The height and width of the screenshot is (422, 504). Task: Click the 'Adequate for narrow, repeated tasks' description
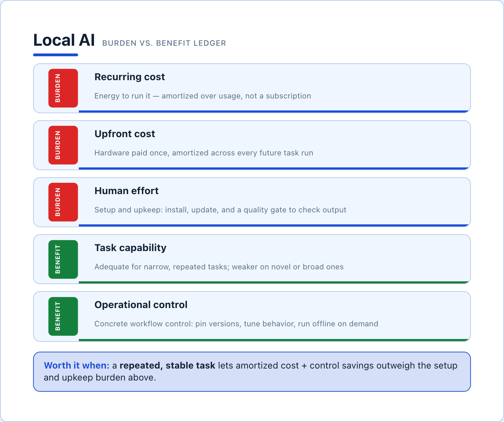tap(219, 267)
